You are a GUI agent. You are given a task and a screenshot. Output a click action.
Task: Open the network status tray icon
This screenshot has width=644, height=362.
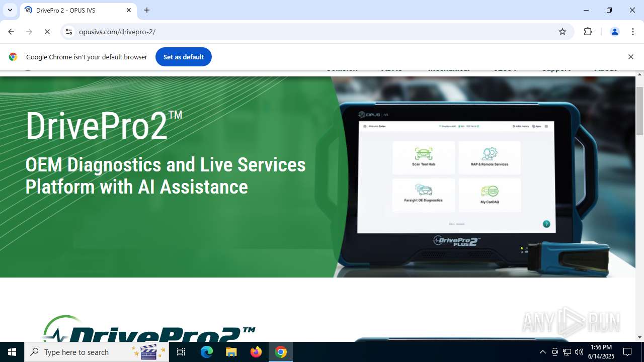coord(567,352)
